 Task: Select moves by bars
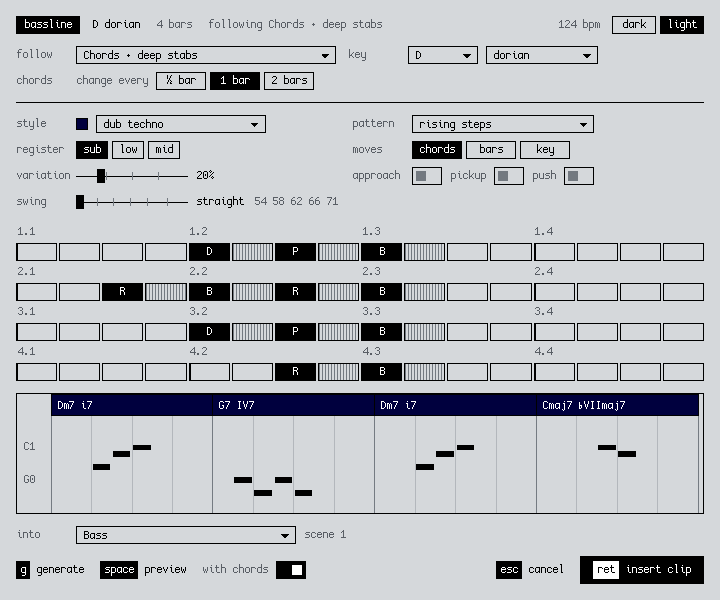click(491, 150)
